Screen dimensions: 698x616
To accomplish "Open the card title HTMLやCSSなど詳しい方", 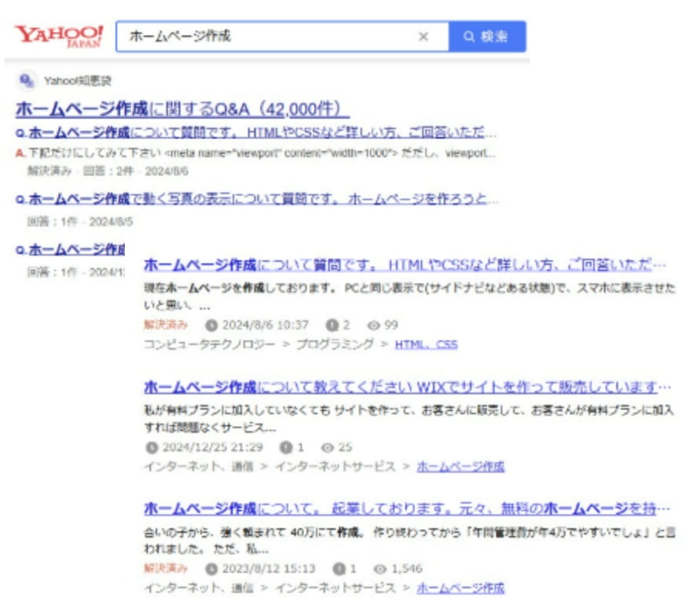I will [x=404, y=266].
